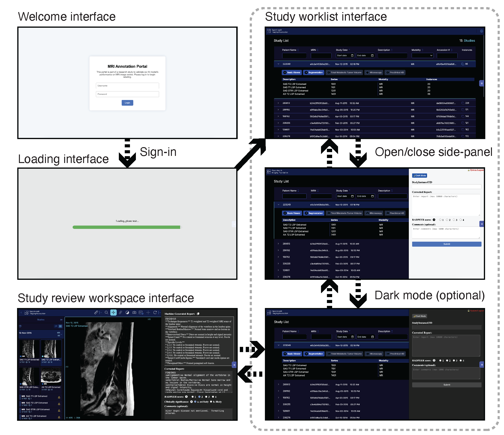Image resolution: width=504 pixels, height=435 pixels.
Task: Select RADPEER score 2 in dark side-panel
Action: (447, 361)
